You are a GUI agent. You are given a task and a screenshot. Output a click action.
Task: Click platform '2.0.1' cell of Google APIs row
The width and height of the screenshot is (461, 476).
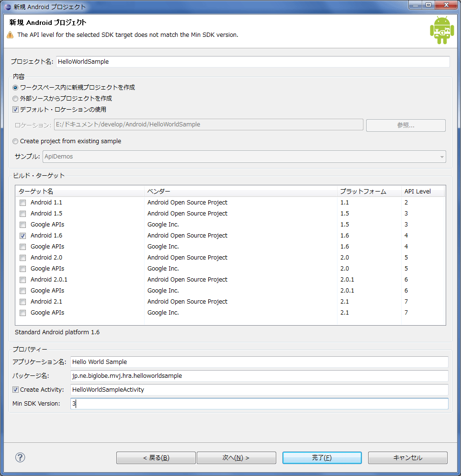click(347, 291)
